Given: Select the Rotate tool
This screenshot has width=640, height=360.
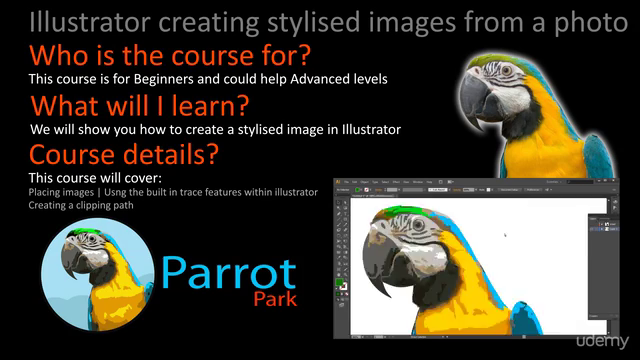Looking at the screenshot, I should 338,236.
